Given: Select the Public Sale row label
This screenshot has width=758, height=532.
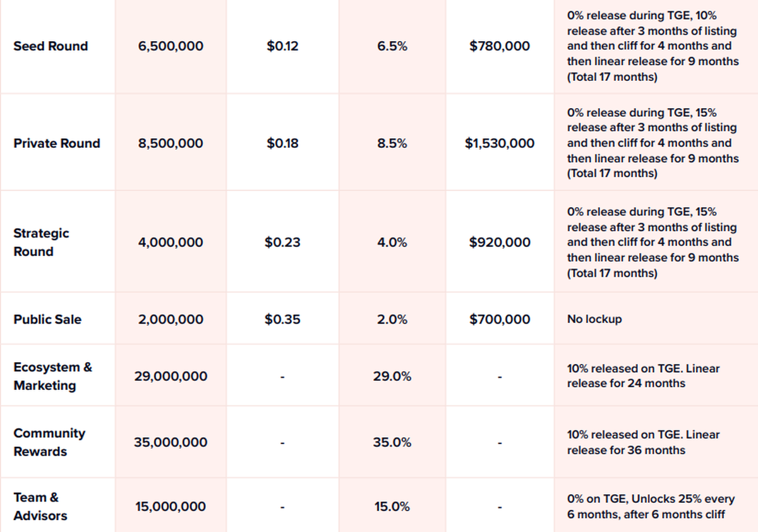Looking at the screenshot, I should 47,320.
